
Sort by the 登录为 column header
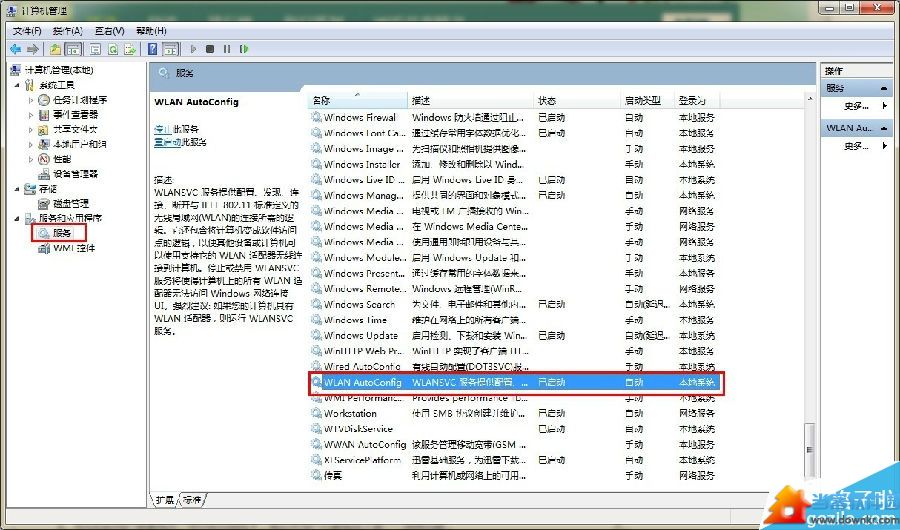point(697,100)
